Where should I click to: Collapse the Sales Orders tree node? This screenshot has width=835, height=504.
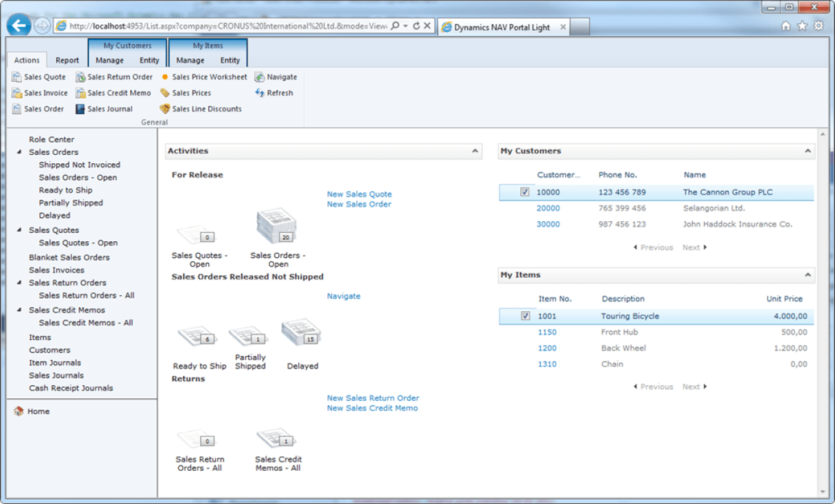pos(19,152)
